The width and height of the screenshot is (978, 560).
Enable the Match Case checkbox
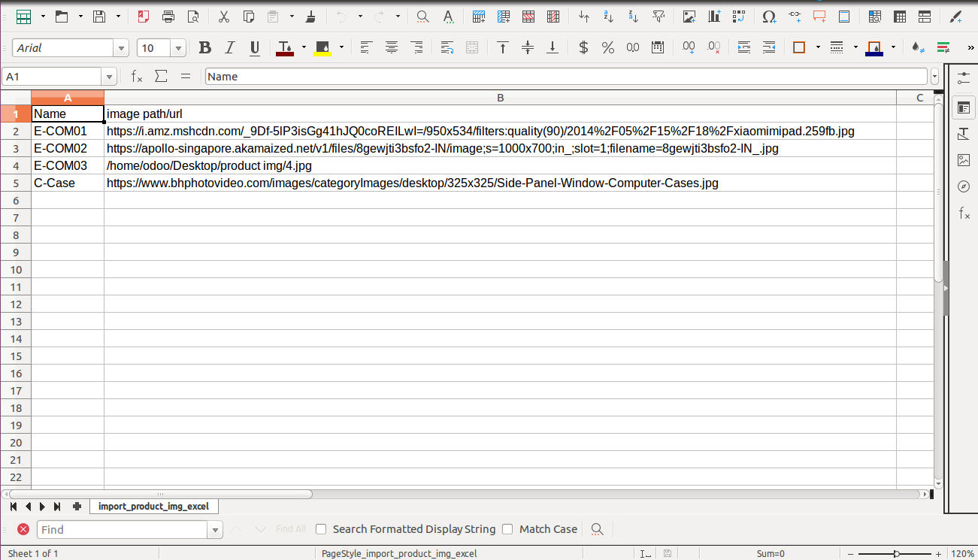[x=507, y=529]
